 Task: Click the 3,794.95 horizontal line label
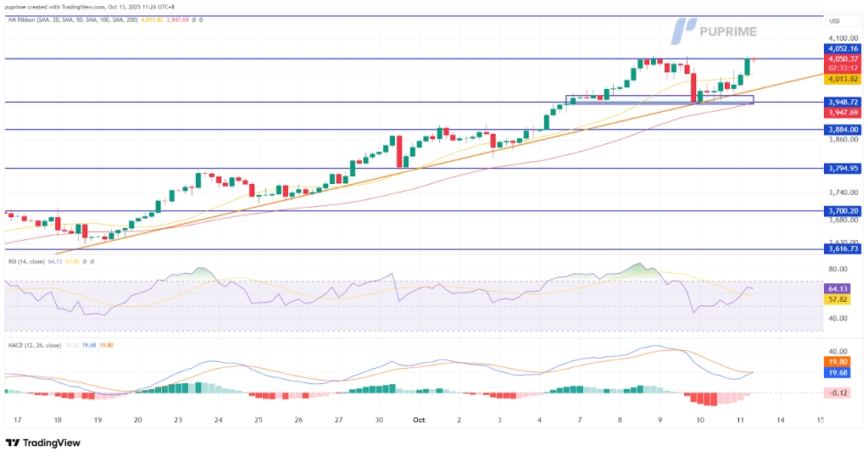tap(843, 169)
